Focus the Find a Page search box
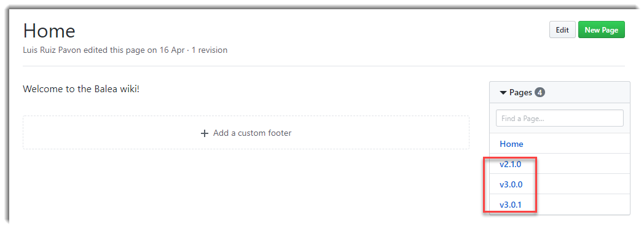This screenshot has width=644, height=228. click(x=559, y=119)
